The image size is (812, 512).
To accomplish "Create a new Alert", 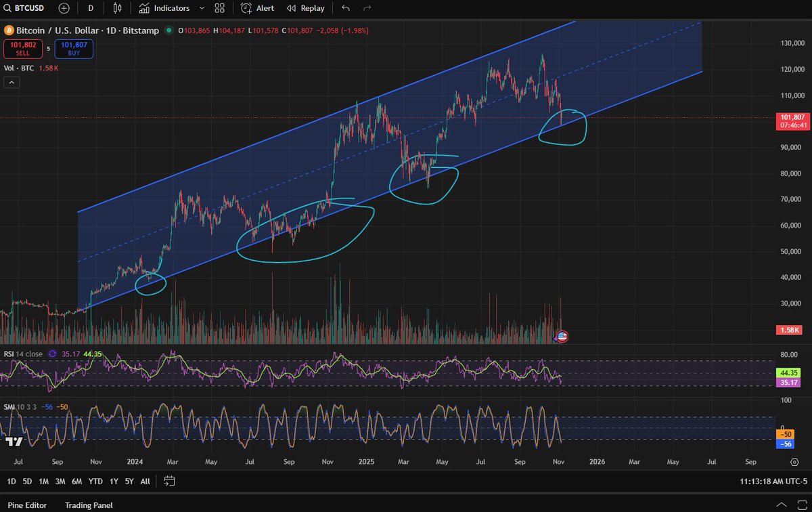I will pyautogui.click(x=257, y=8).
